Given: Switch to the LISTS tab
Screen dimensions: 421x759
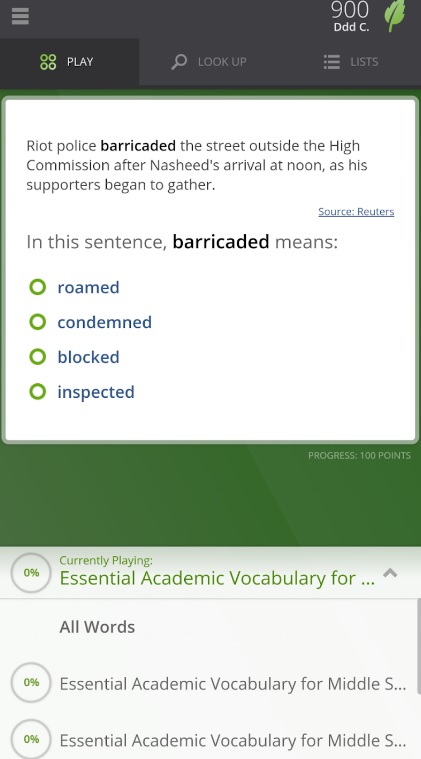Looking at the screenshot, I should point(351,62).
